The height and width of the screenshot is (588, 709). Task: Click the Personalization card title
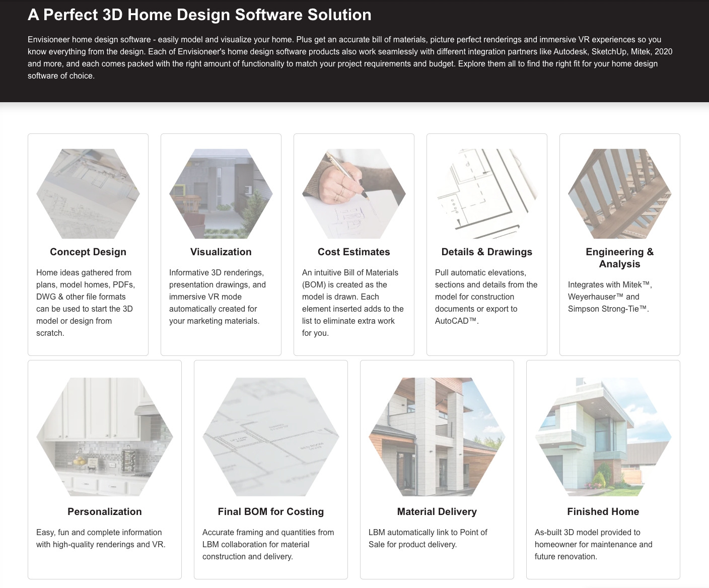(105, 511)
